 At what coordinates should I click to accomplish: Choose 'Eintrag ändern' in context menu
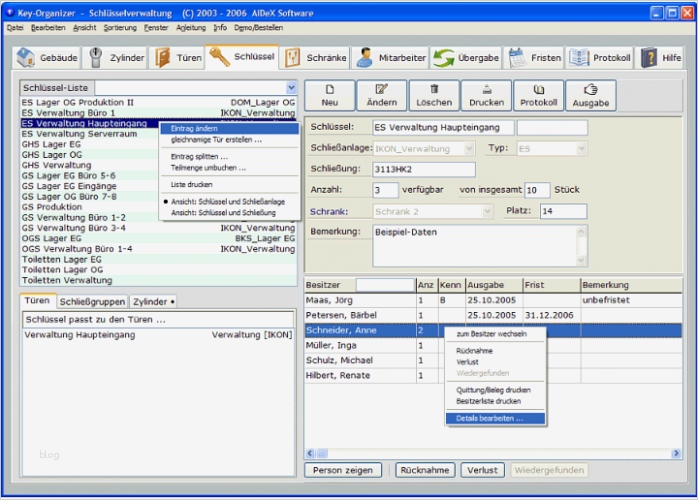[x=229, y=129]
